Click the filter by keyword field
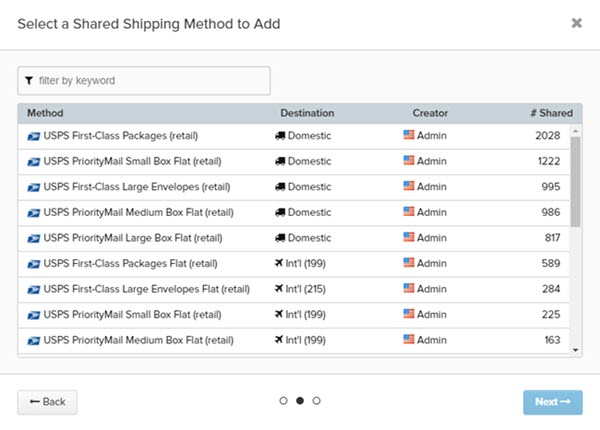This screenshot has height=430, width=600. [144, 81]
